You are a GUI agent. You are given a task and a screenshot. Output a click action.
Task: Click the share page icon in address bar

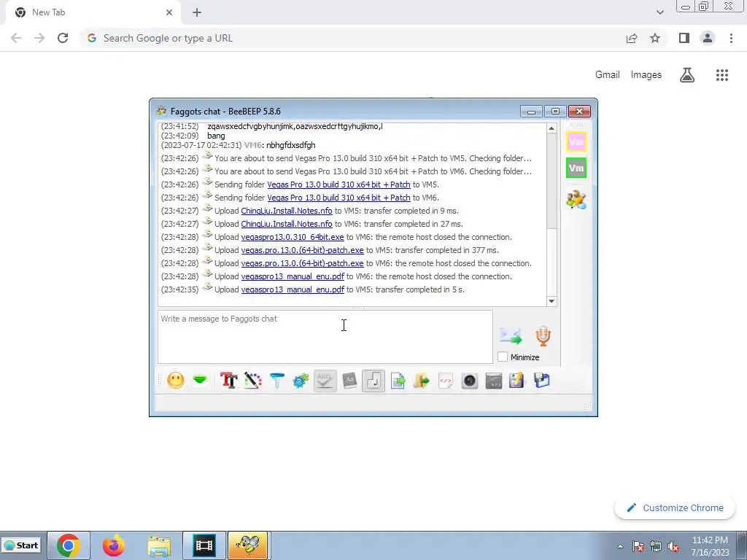click(x=632, y=38)
